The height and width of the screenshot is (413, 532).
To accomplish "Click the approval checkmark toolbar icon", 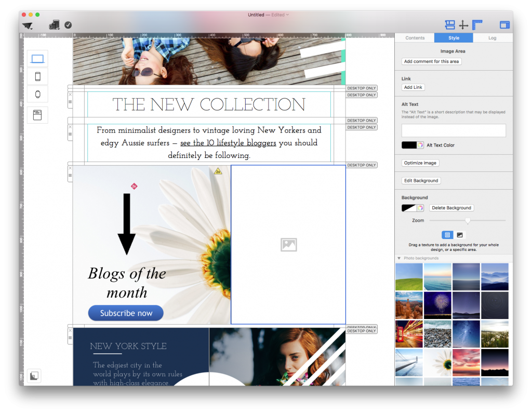I will [x=68, y=24].
